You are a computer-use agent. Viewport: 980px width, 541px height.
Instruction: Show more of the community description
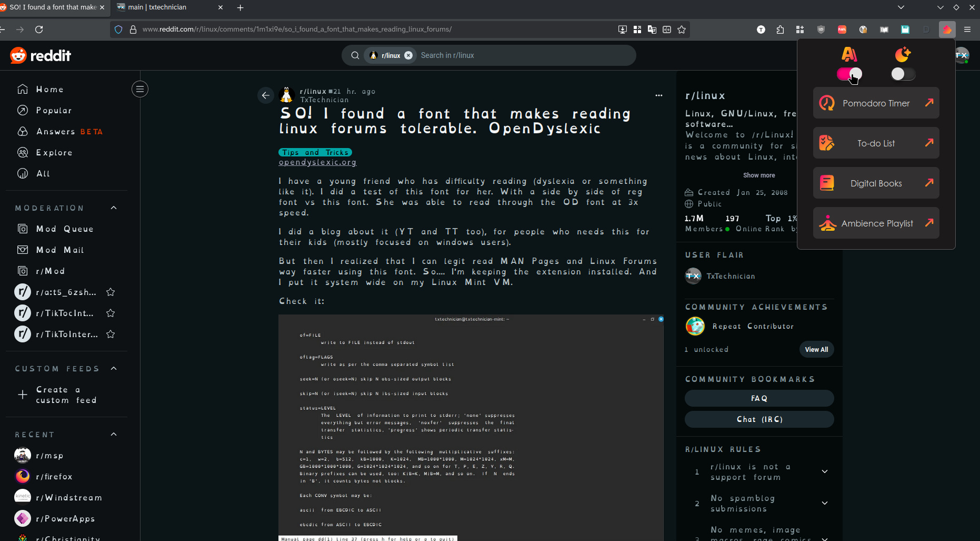point(758,175)
